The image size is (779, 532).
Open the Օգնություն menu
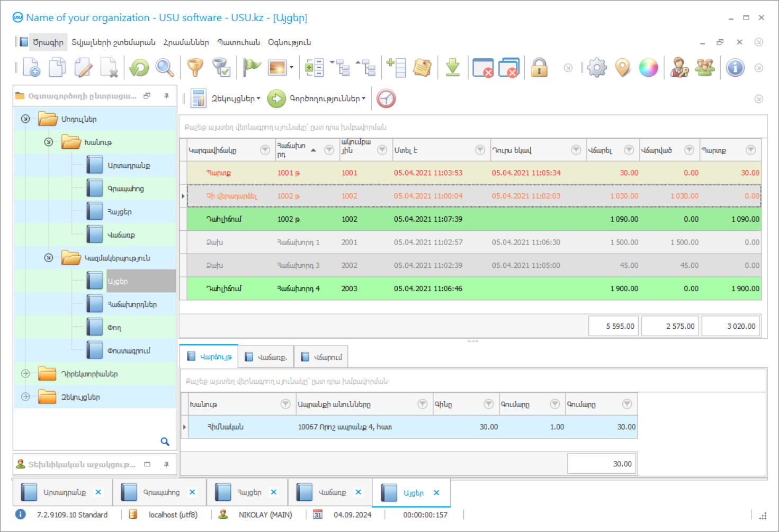coord(289,42)
